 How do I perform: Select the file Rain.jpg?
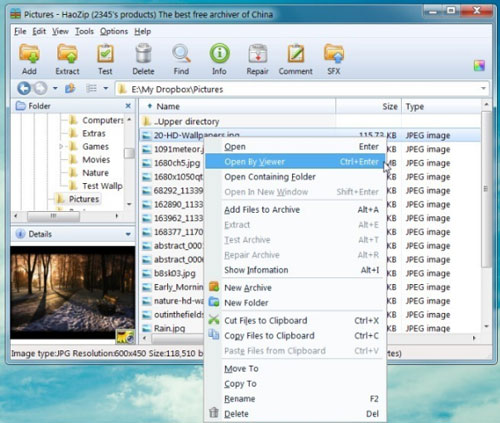pyautogui.click(x=169, y=328)
